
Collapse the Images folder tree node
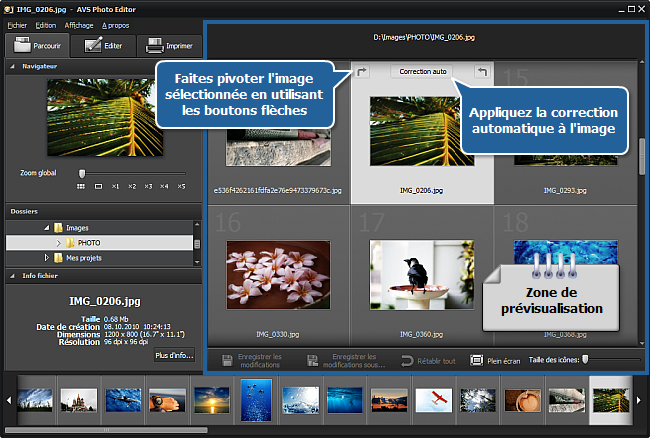tap(46, 228)
